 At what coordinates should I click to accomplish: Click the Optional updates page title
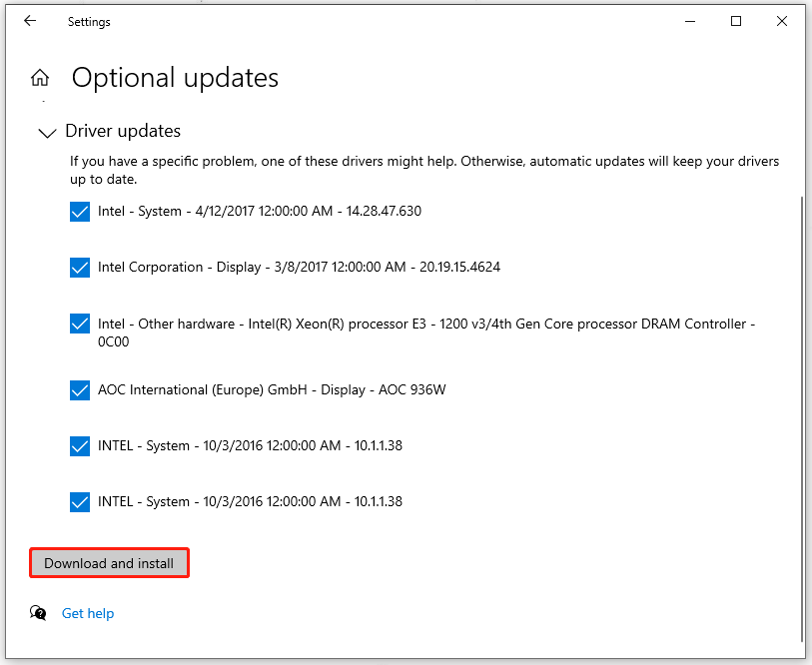pyautogui.click(x=174, y=78)
